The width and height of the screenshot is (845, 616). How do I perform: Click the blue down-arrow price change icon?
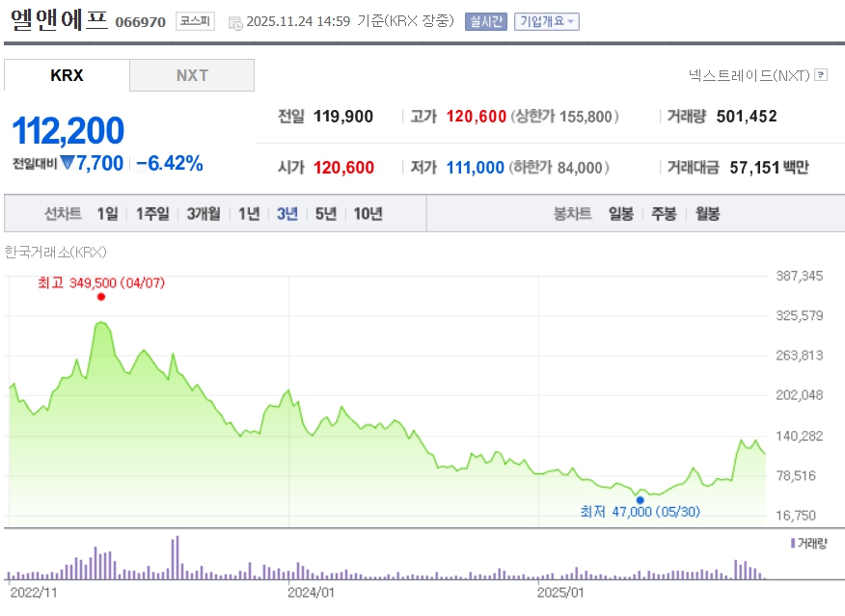point(68,164)
